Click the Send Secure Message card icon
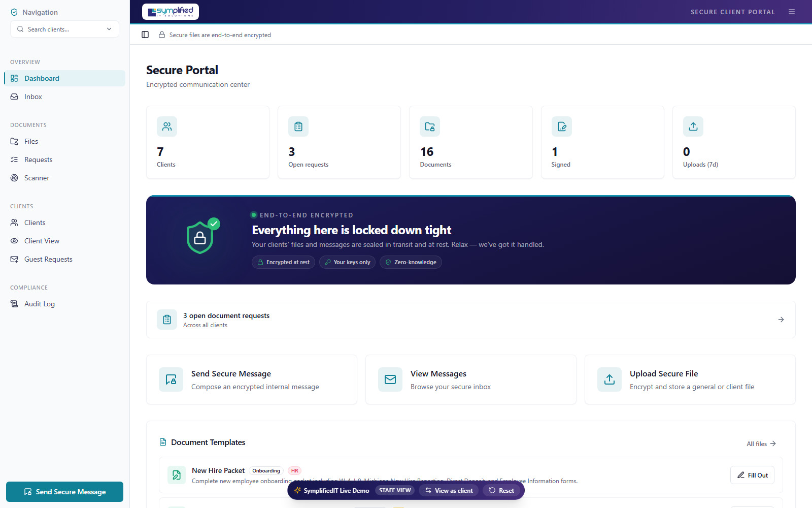Screen dimensions: 812x508 tap(171, 379)
